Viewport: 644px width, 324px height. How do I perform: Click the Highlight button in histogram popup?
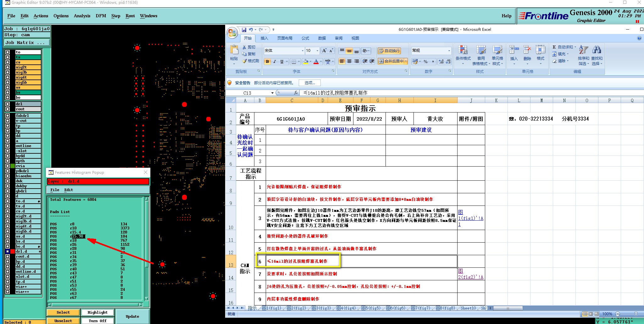tap(97, 312)
